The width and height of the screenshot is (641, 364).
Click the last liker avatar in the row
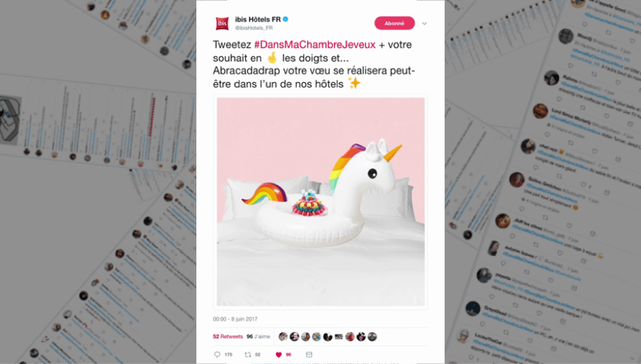tap(372, 337)
